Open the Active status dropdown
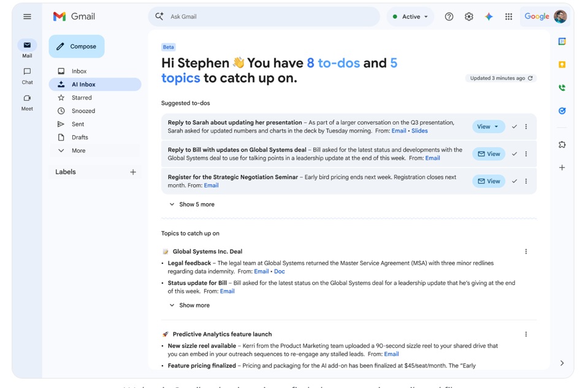The height and width of the screenshot is (388, 588). click(410, 17)
